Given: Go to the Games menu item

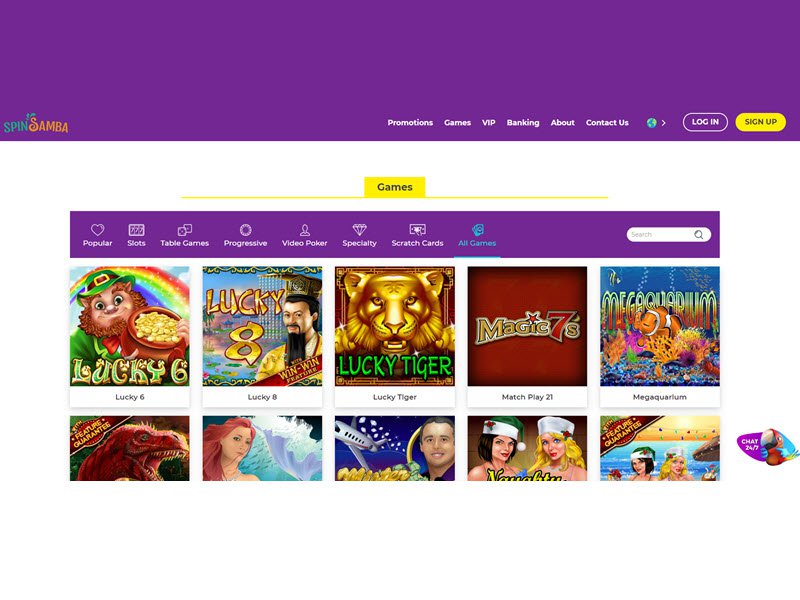Looking at the screenshot, I should (x=457, y=122).
